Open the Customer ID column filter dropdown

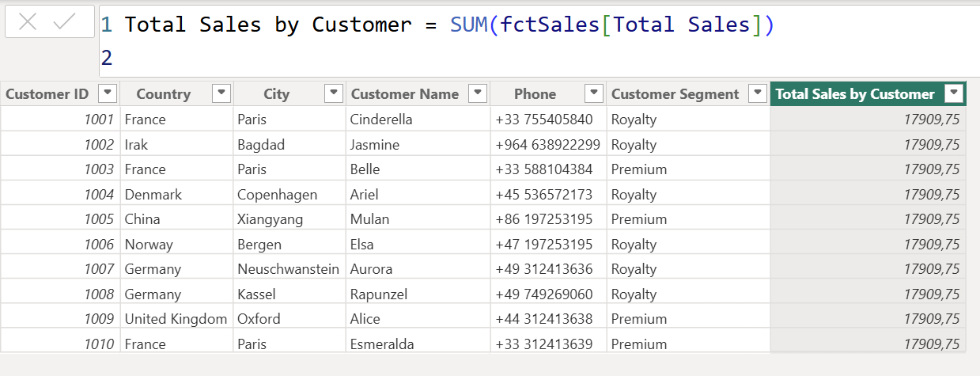(108, 93)
